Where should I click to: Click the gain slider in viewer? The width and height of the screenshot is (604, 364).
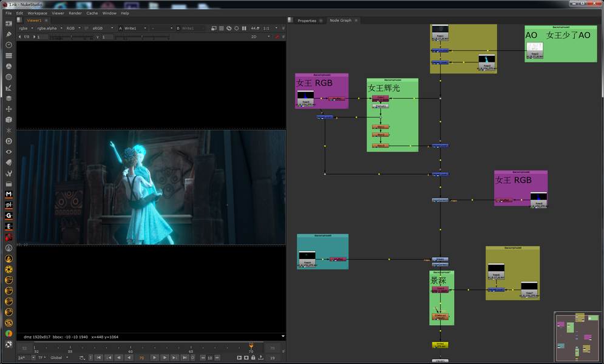coord(71,37)
